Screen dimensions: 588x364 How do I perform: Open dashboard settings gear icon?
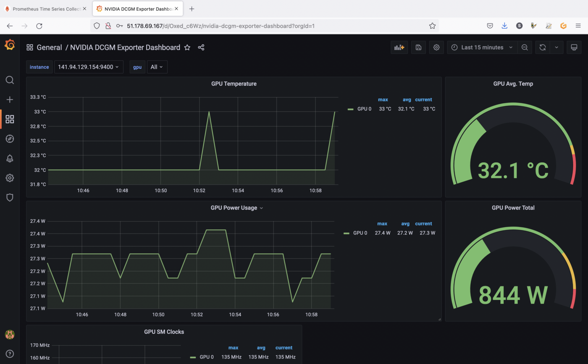pyautogui.click(x=436, y=47)
